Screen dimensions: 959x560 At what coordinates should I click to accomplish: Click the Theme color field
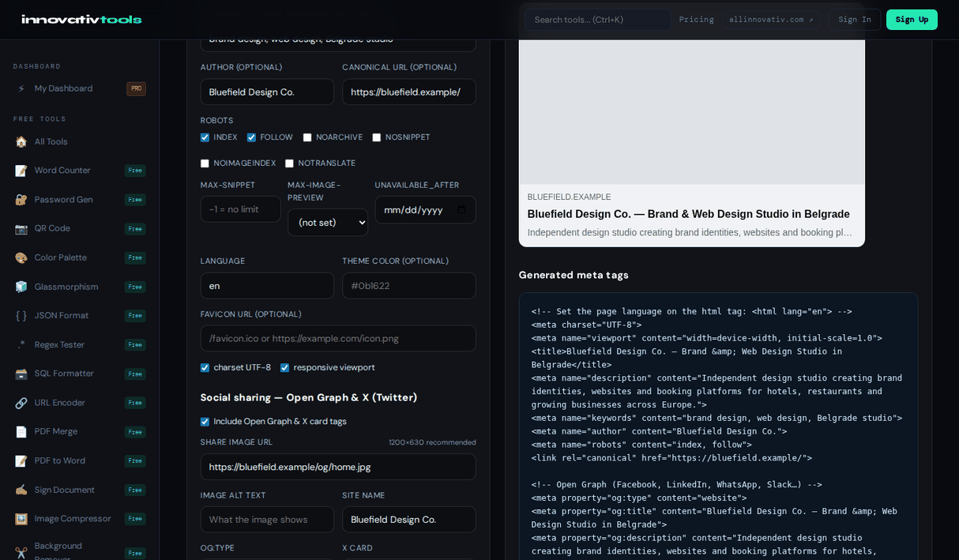(x=409, y=286)
